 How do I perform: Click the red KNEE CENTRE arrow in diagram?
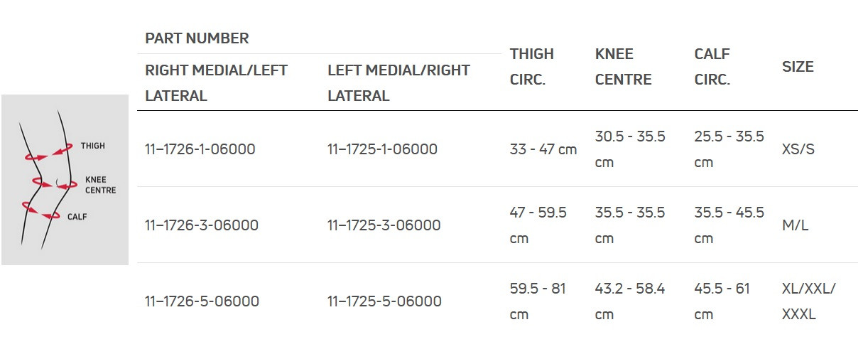pyautogui.click(x=55, y=183)
